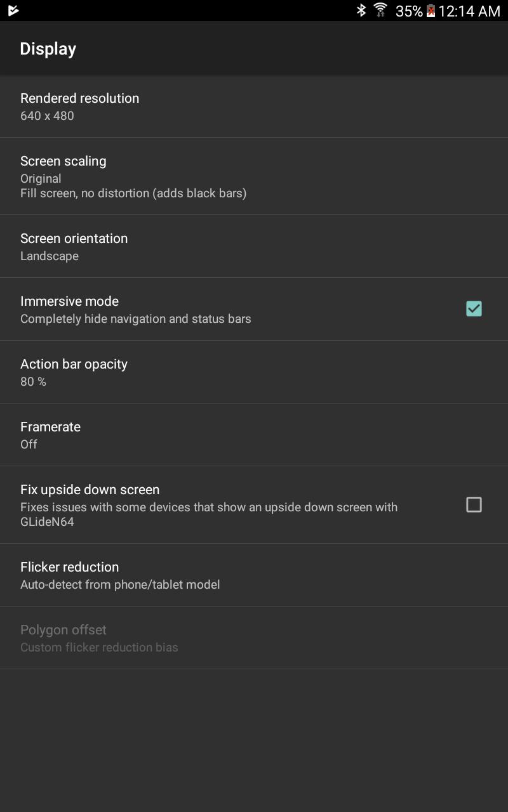Tap the 12:14 AM clock
Screen dimensions: 508x812
coord(469,11)
